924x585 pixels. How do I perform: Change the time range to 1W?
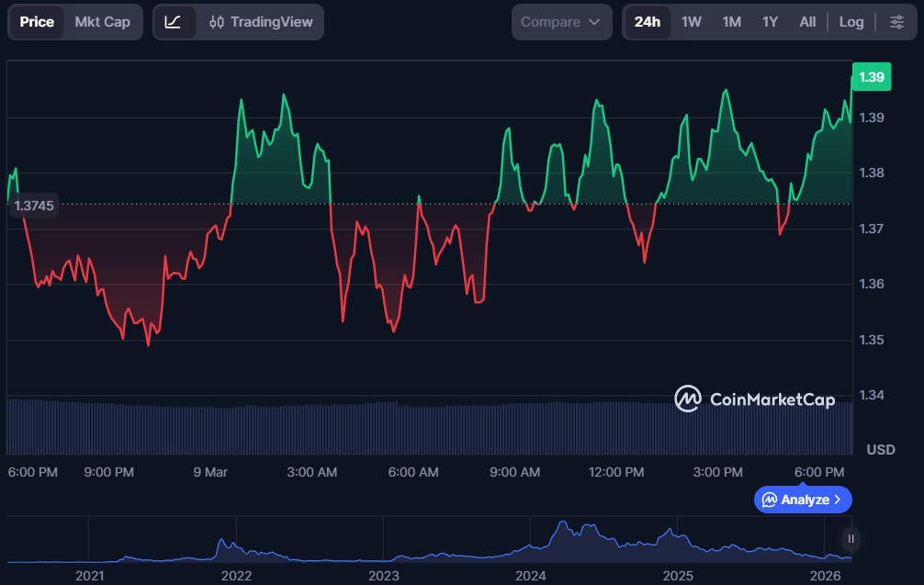[x=692, y=22]
